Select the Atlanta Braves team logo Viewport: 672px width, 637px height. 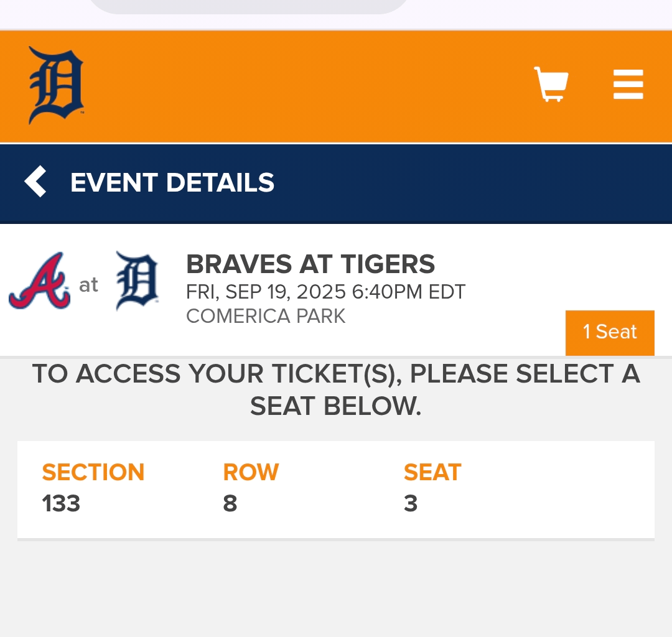(39, 281)
